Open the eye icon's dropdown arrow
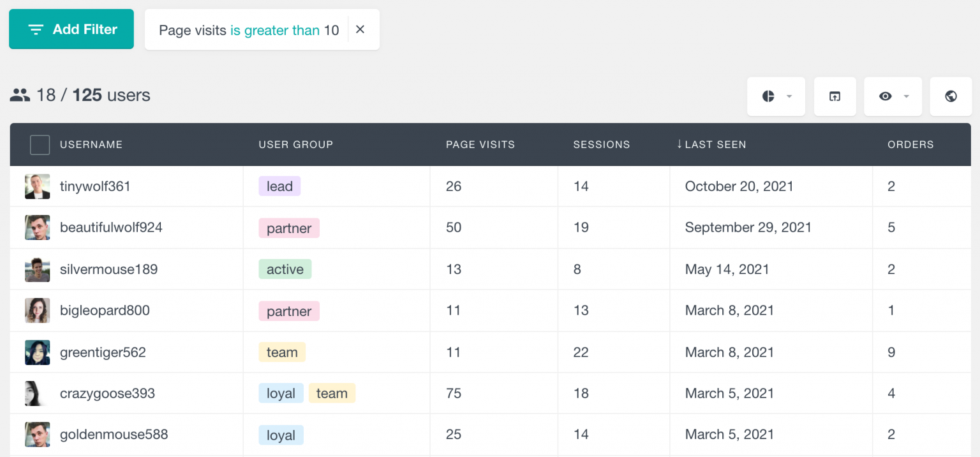 [x=905, y=96]
